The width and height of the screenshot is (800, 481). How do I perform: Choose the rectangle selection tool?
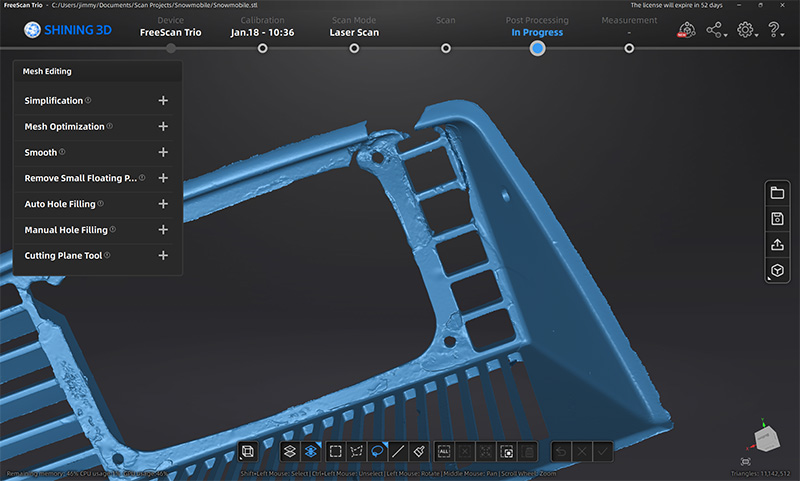point(335,451)
